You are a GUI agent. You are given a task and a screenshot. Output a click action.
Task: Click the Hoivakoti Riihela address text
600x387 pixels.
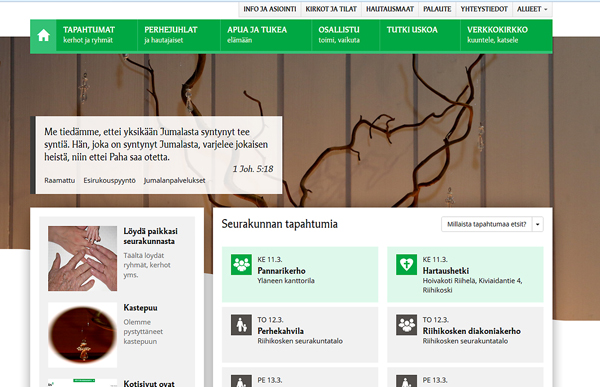pyautogui.click(x=472, y=285)
